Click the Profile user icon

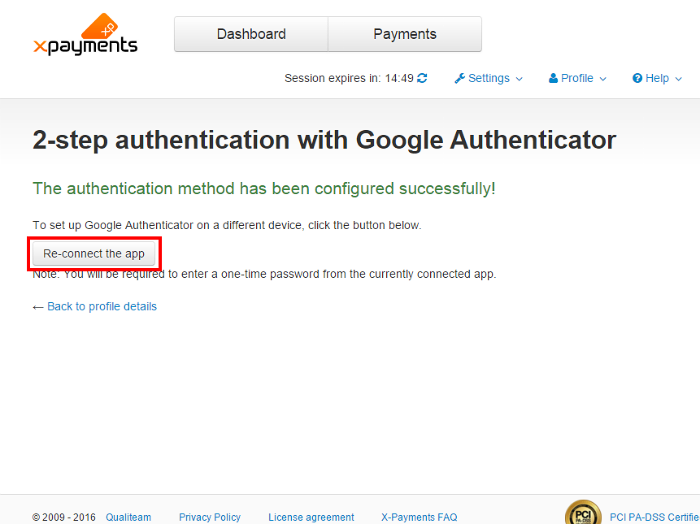pos(553,78)
